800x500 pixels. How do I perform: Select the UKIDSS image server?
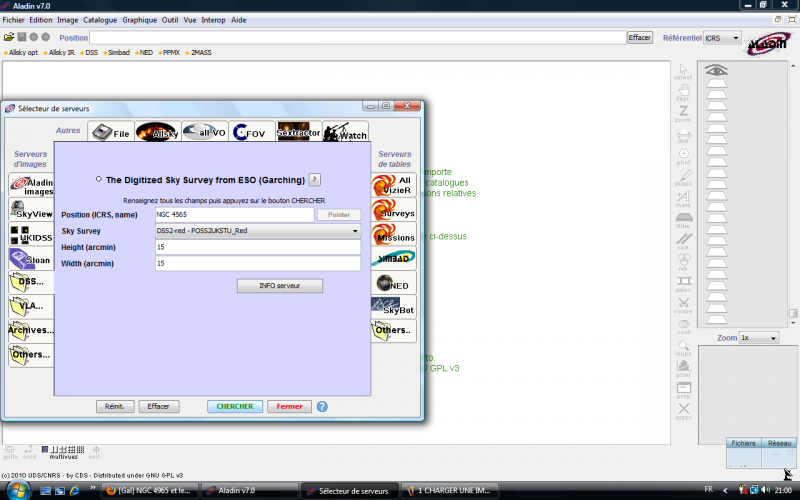32,234
